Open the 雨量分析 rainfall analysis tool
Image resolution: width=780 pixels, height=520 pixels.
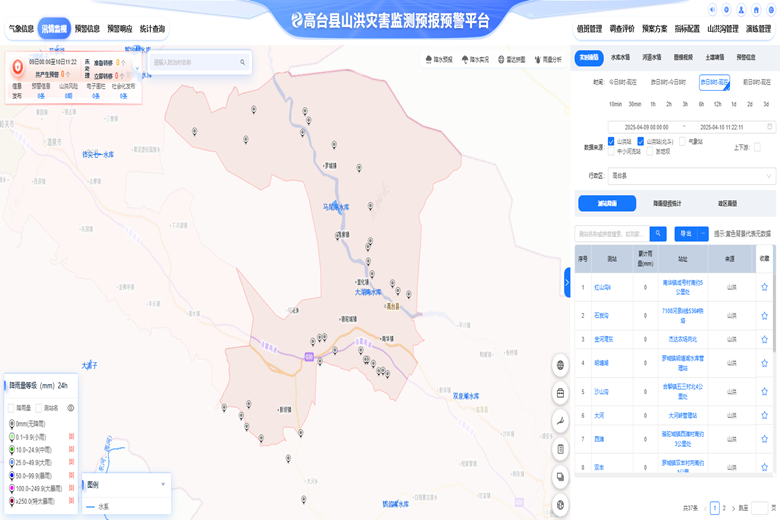(548, 60)
